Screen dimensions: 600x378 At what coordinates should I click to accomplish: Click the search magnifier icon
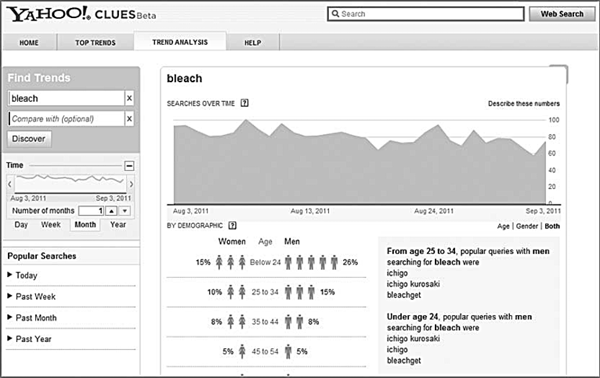click(335, 14)
